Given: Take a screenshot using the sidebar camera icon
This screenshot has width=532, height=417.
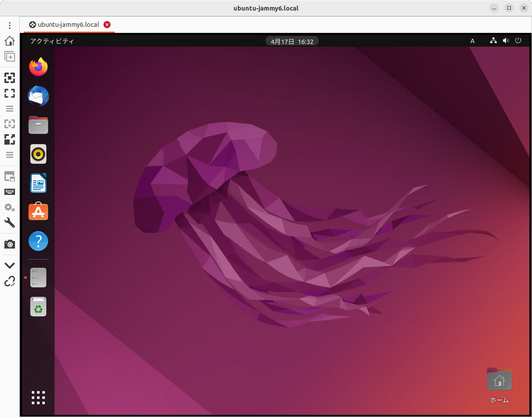Looking at the screenshot, I should pyautogui.click(x=9, y=244).
